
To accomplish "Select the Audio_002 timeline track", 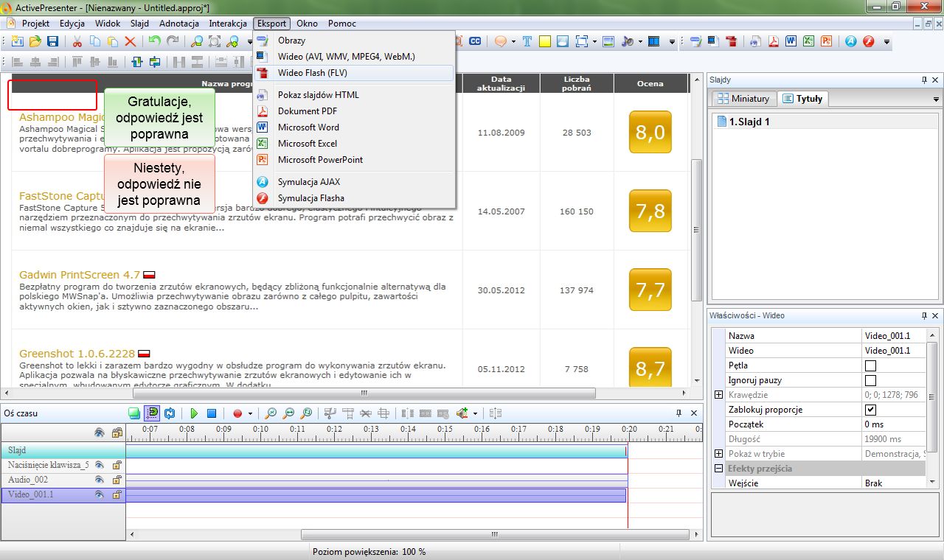I will click(63, 480).
